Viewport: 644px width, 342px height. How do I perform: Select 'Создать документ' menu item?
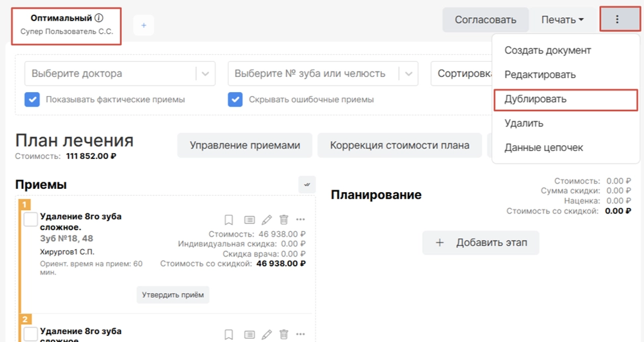[x=547, y=50]
